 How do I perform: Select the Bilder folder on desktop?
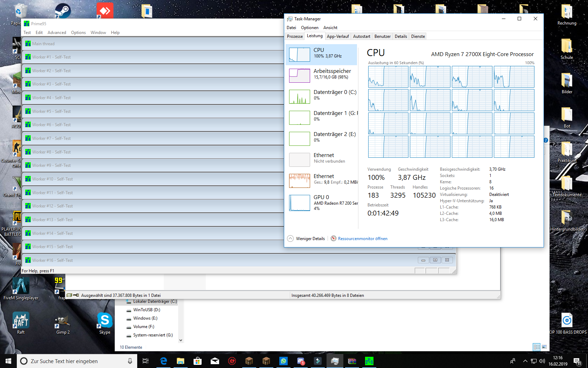coord(567,83)
